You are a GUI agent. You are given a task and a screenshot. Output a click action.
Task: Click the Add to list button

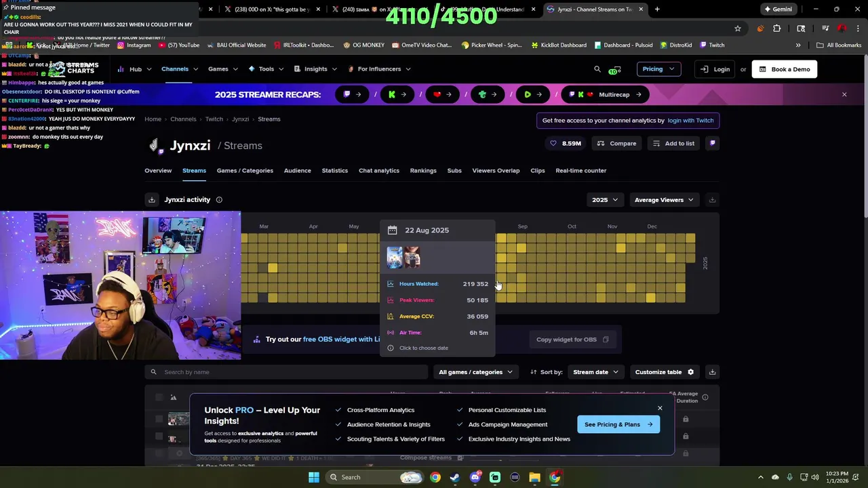tap(673, 144)
